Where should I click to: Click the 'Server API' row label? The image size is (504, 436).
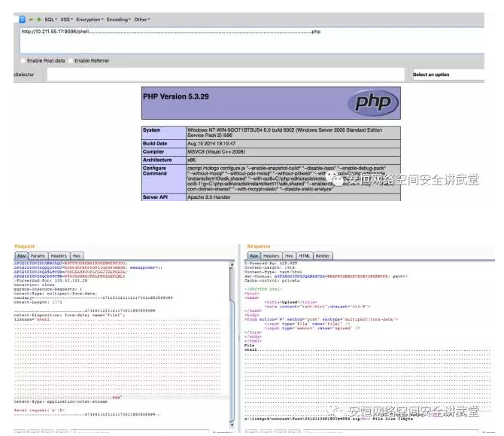point(155,197)
